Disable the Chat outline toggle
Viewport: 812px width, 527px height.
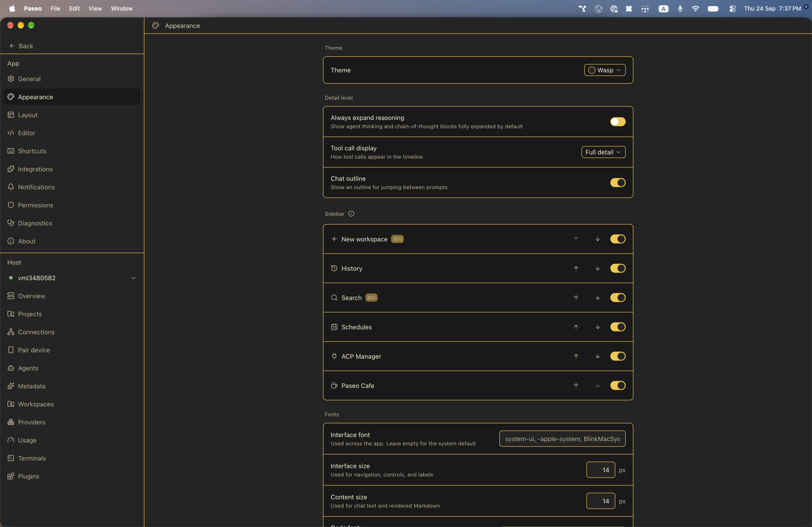(618, 183)
